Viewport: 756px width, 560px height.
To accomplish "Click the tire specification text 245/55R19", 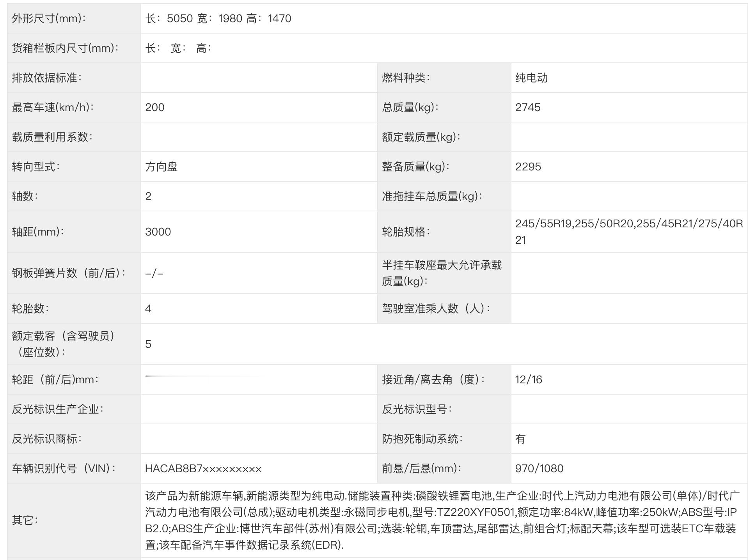I will point(544,223).
